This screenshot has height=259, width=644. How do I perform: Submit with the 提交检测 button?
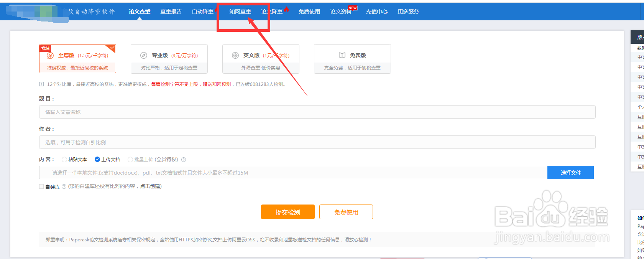click(288, 212)
